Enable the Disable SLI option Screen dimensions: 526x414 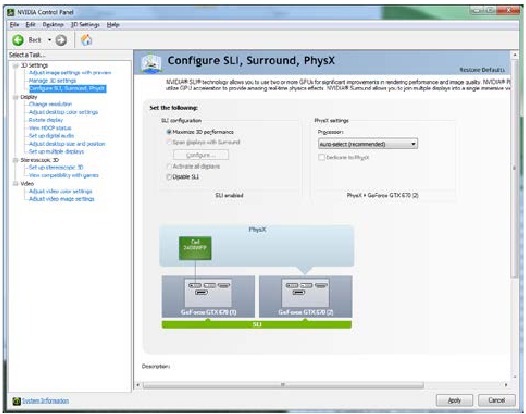[169, 177]
